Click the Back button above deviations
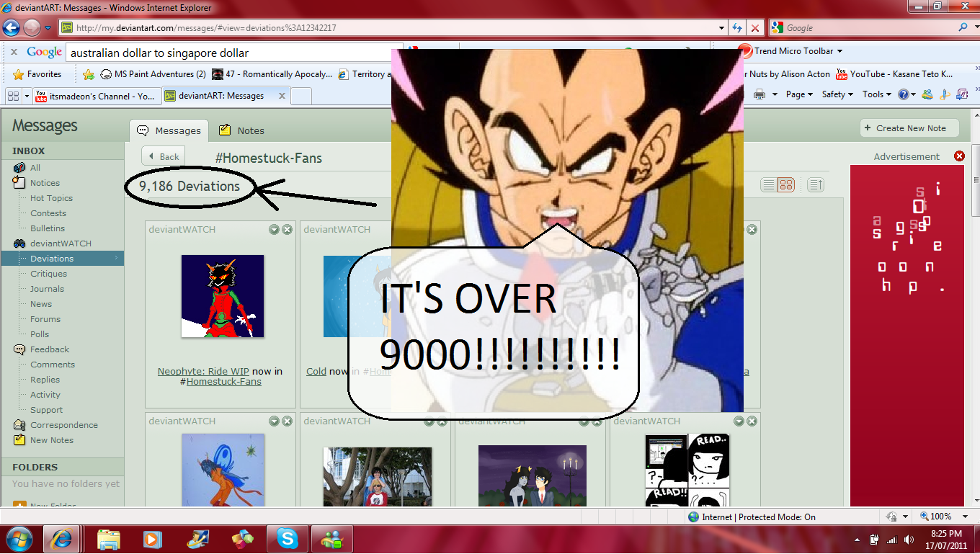Viewport: 980px width, 554px height. (x=164, y=156)
